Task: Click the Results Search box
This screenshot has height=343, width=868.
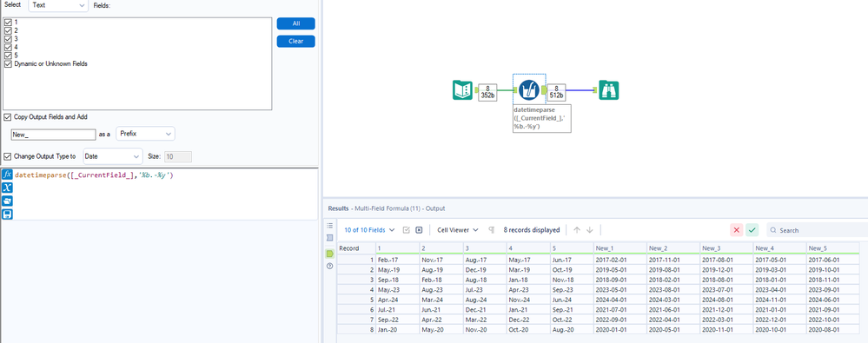Action: click(817, 230)
